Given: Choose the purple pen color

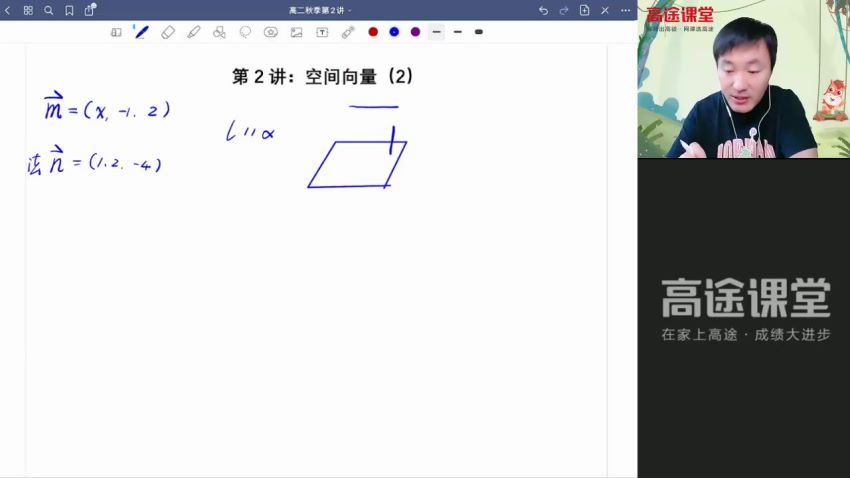Looking at the screenshot, I should [415, 32].
